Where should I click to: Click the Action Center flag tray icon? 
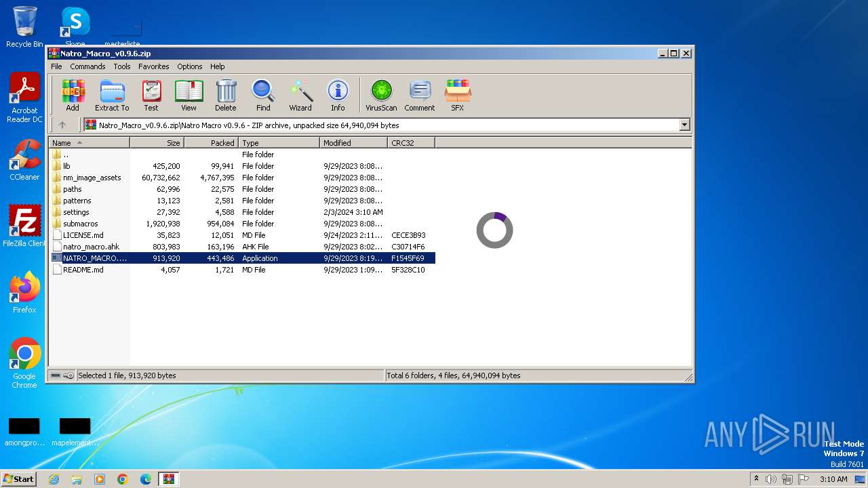pyautogui.click(x=804, y=479)
